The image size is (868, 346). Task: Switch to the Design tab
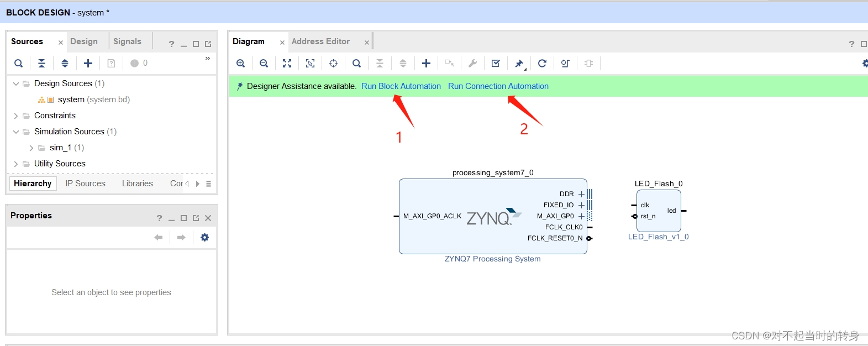coord(84,41)
